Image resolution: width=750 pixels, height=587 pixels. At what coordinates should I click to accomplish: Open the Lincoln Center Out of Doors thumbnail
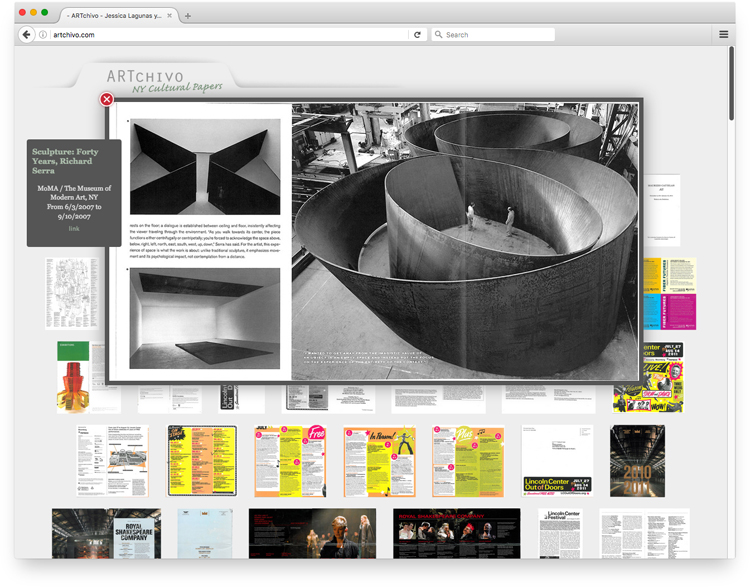557,461
